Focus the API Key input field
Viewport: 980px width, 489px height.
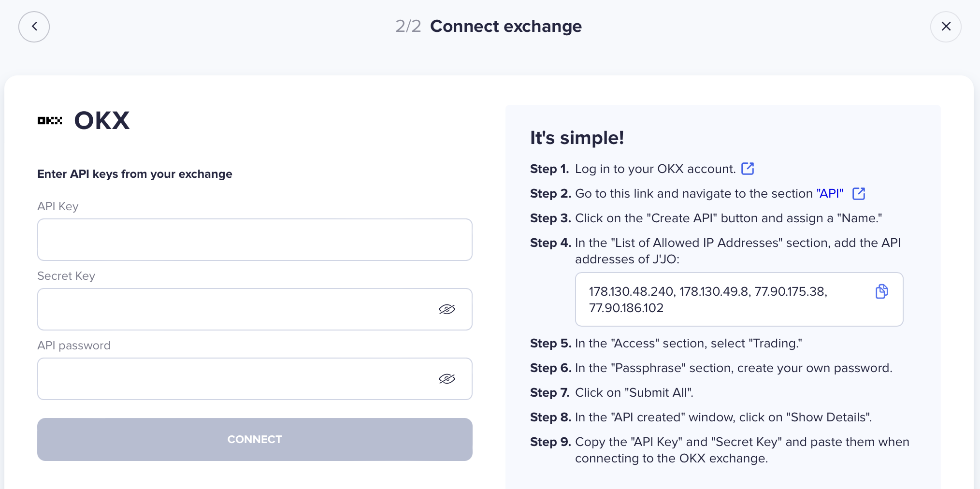point(255,240)
